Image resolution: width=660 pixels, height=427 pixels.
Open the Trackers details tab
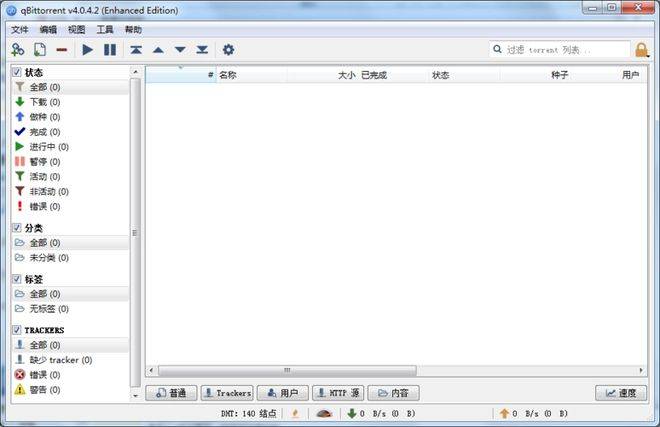pyautogui.click(x=227, y=393)
